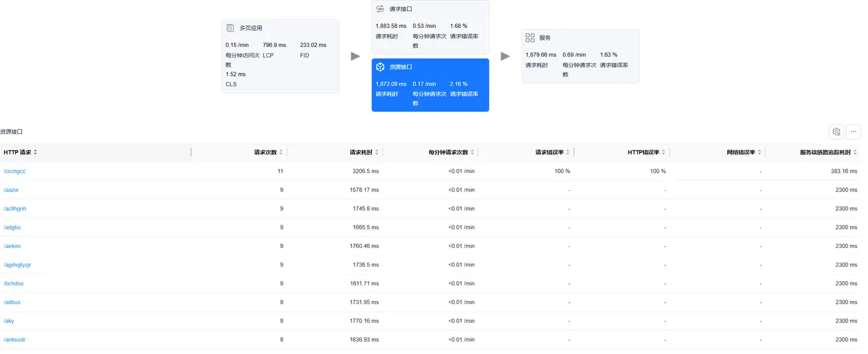Image resolution: width=868 pixels, height=354 pixels.
Task: Click the 多页应用 page icon
Action: 230,28
